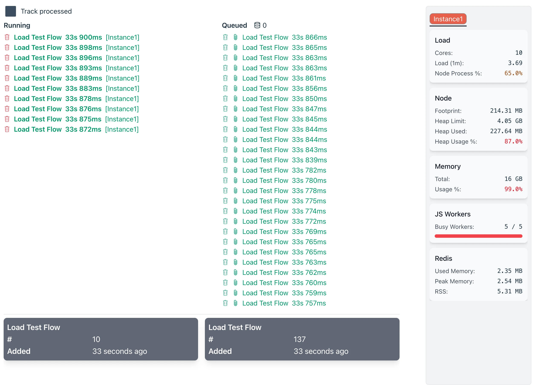Open running Load Test Flow 33s 898ms link
The width and height of the screenshot is (538, 392).
[58, 48]
